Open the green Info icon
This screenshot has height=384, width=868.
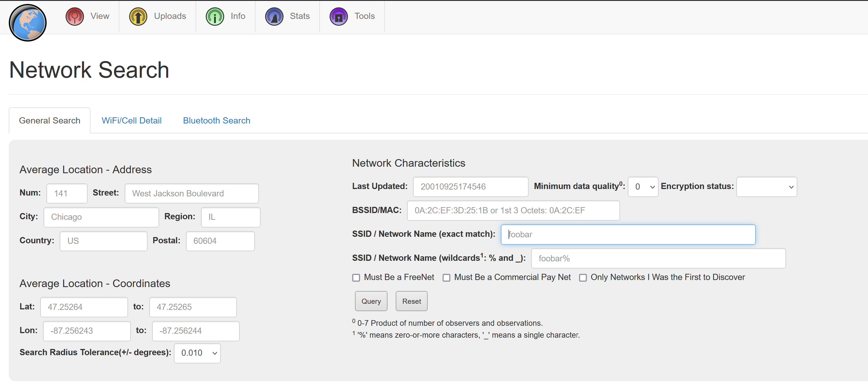(x=215, y=16)
